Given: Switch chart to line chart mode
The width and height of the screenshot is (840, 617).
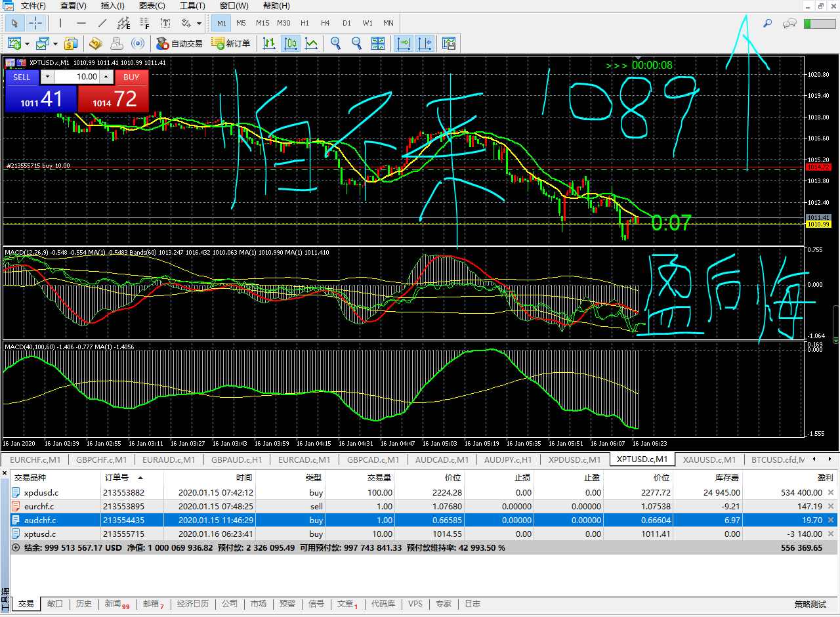Looking at the screenshot, I should click(311, 44).
